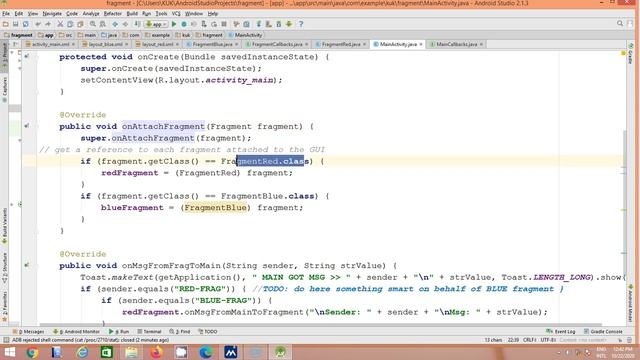Click the override gutter icon beside onAttachFragment

pyautogui.click(x=27, y=126)
